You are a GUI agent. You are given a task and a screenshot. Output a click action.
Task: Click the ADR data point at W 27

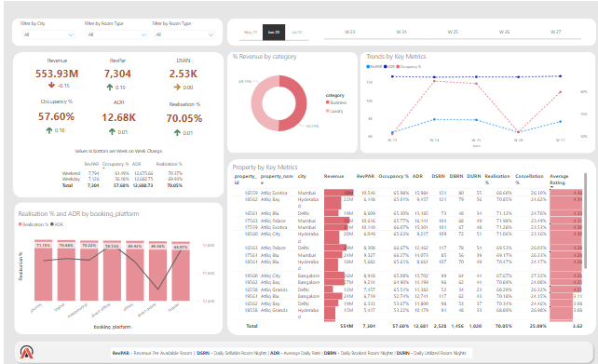(x=560, y=76)
